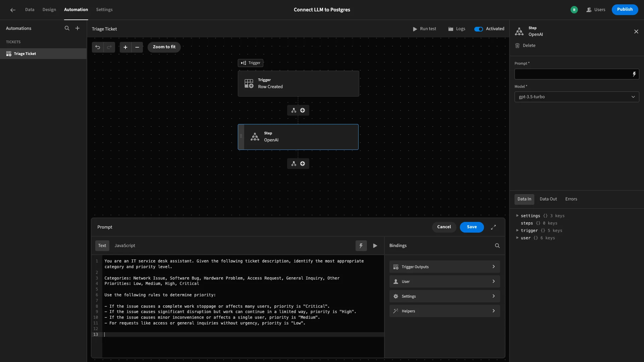Open the Data tab in top navigation

tap(30, 10)
